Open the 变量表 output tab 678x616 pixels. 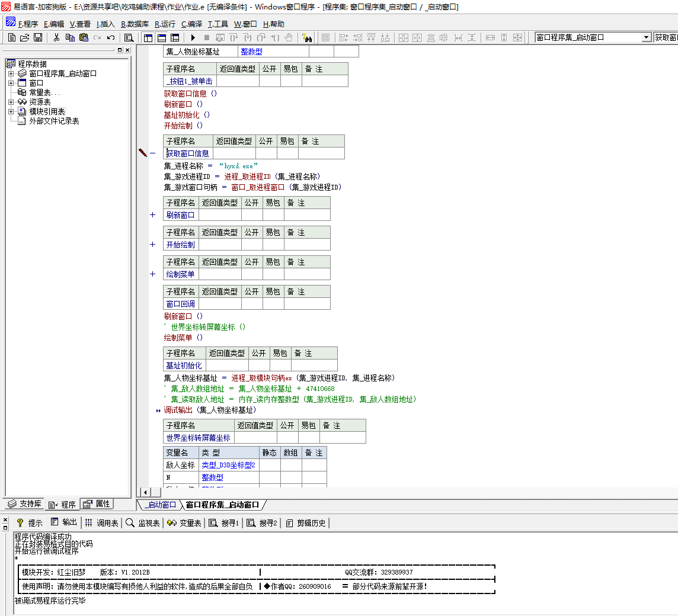(185, 523)
